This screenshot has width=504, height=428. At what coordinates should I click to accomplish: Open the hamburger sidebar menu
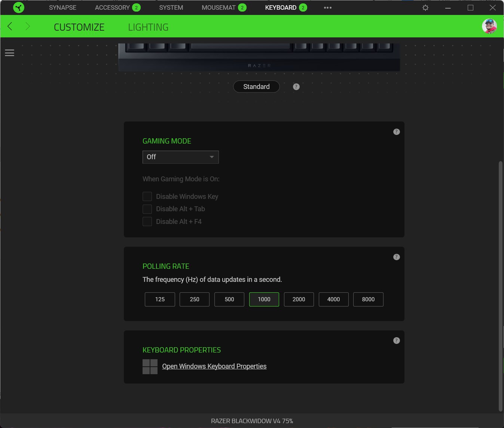click(10, 53)
